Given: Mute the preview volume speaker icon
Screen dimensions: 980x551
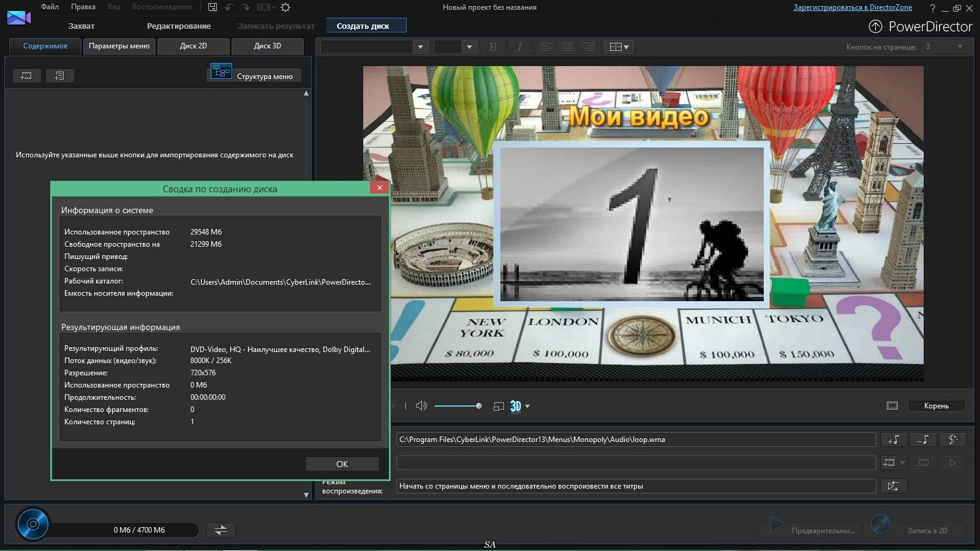Looking at the screenshot, I should coord(421,405).
